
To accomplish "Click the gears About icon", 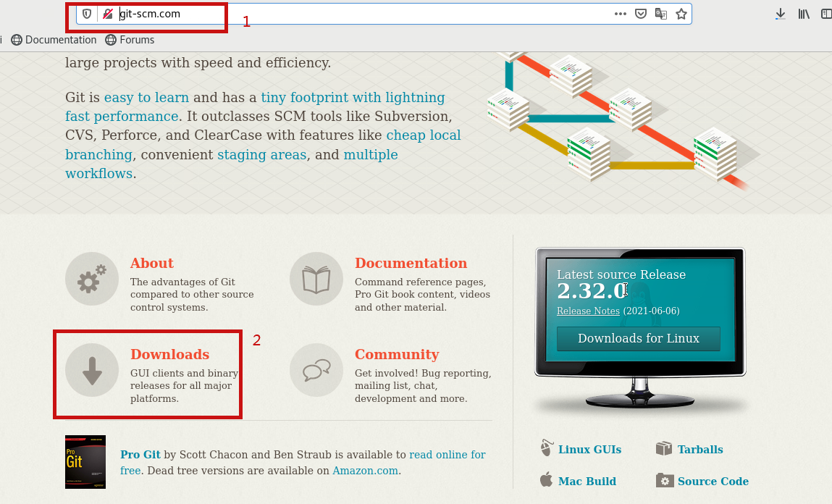I will (92, 279).
